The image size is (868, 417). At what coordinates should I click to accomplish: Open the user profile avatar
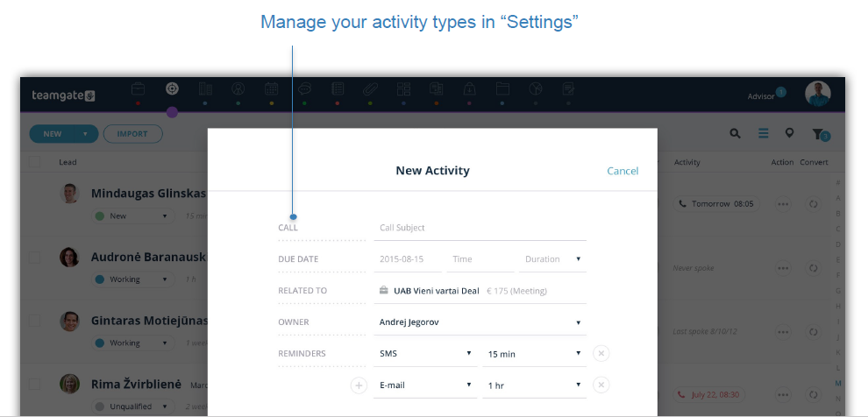[x=818, y=94]
